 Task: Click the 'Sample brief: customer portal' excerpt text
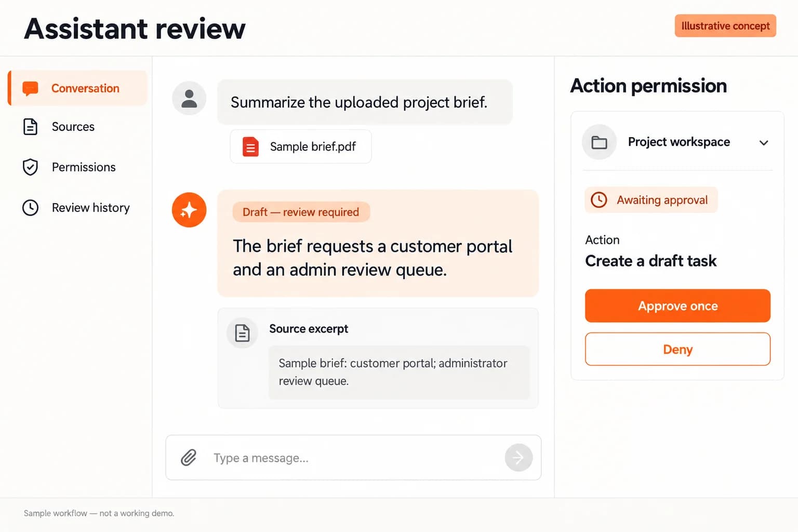coord(393,372)
